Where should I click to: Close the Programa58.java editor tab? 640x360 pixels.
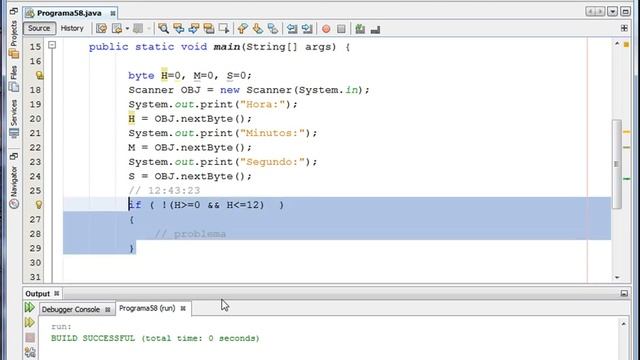click(x=113, y=13)
